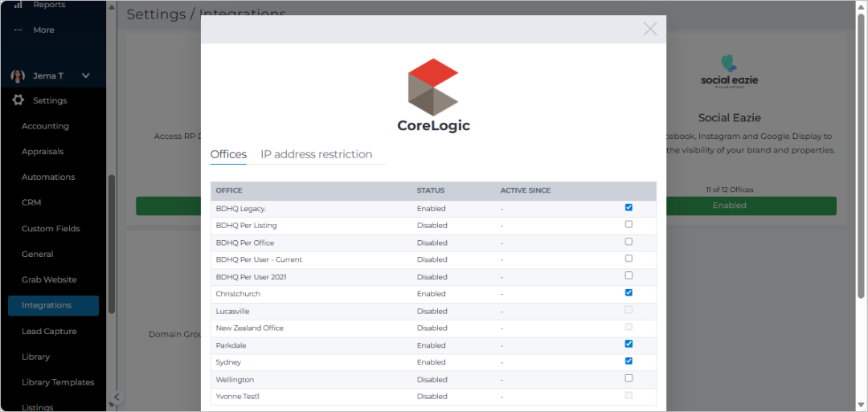
Task: Click the BDHQ Legacy. office name
Action: (240, 209)
